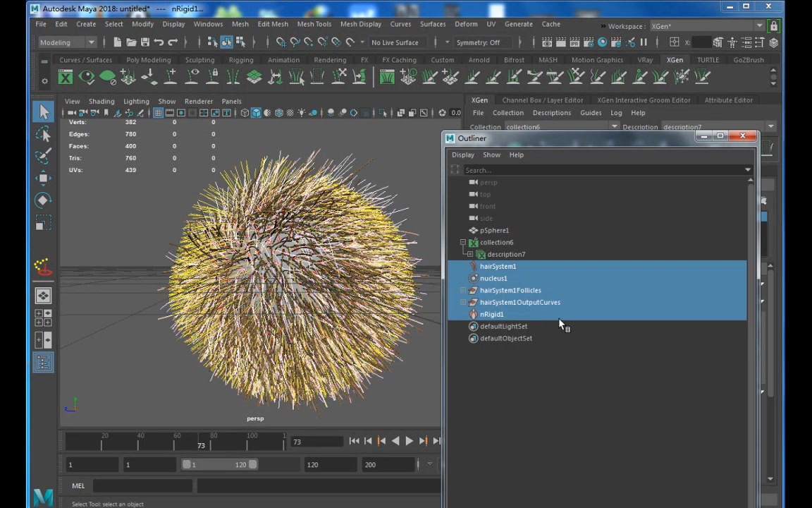Switch to the Attribute Editor tab
This screenshot has width=812, height=508.
tap(728, 100)
